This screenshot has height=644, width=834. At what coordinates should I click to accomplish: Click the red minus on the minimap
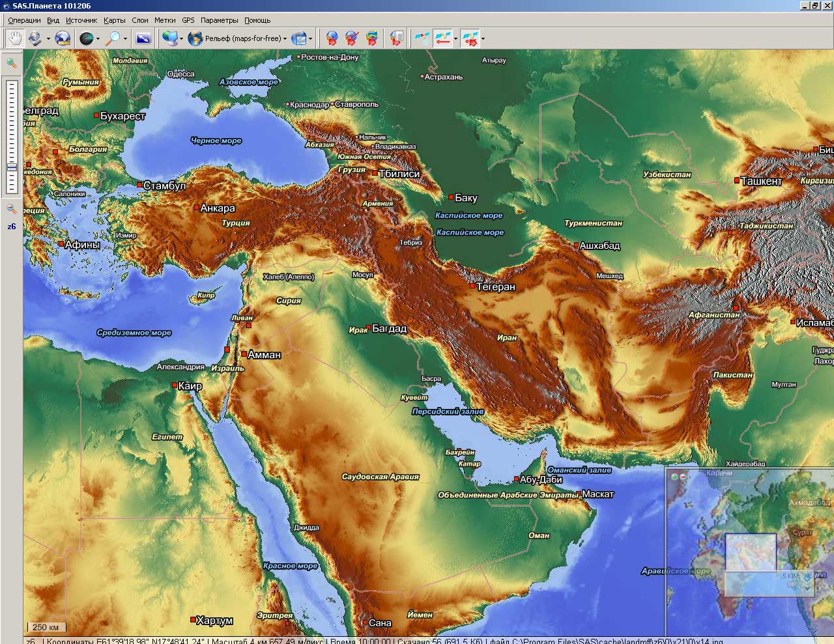tap(683, 477)
